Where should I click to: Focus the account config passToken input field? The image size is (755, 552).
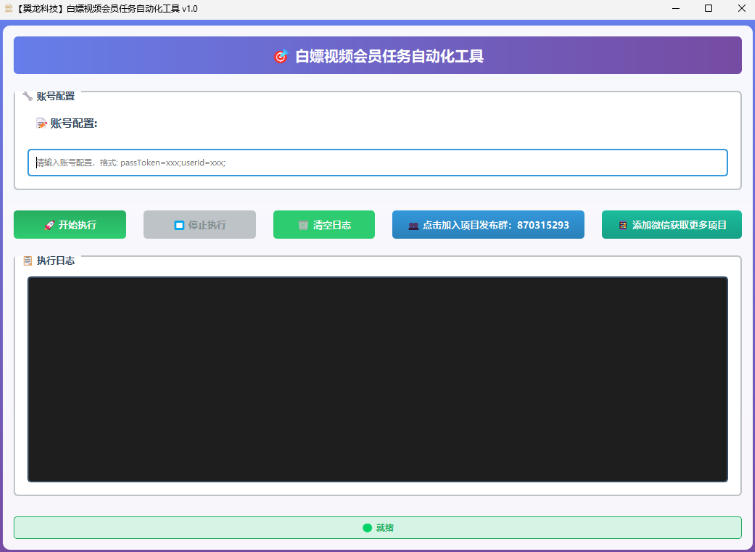pos(377,162)
